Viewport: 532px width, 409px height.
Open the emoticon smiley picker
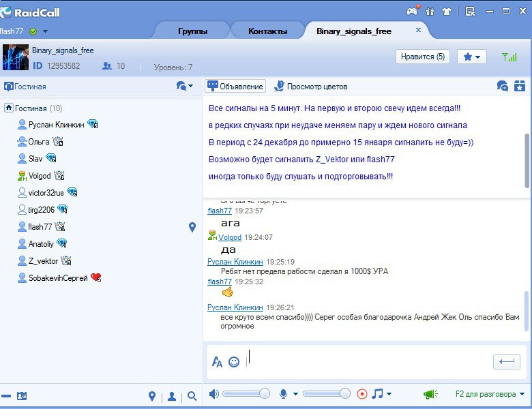pos(234,362)
